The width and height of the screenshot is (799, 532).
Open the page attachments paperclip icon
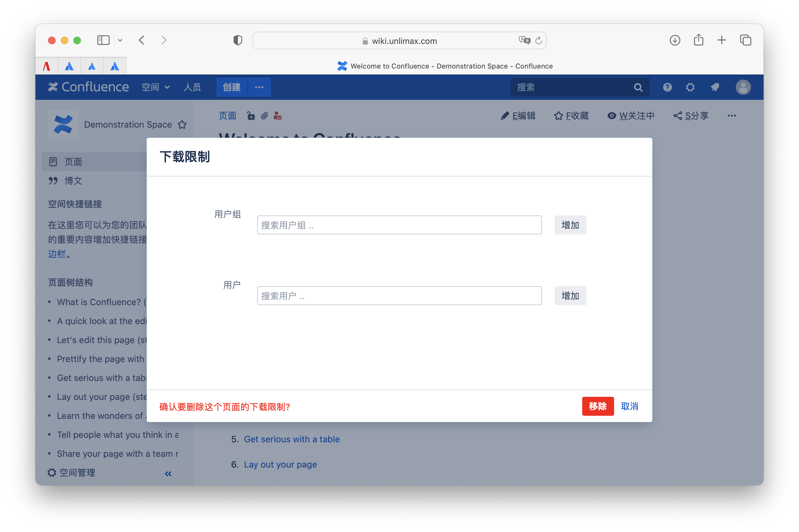point(265,116)
